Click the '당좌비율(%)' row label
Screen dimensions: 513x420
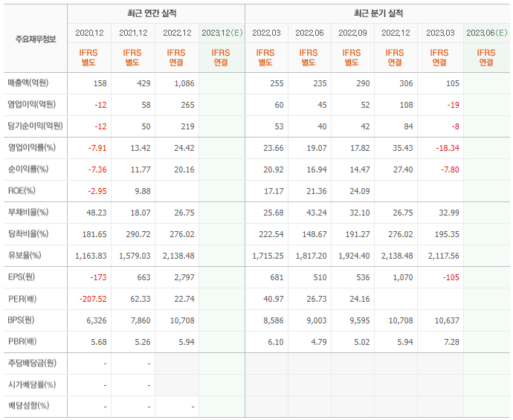(x=28, y=234)
